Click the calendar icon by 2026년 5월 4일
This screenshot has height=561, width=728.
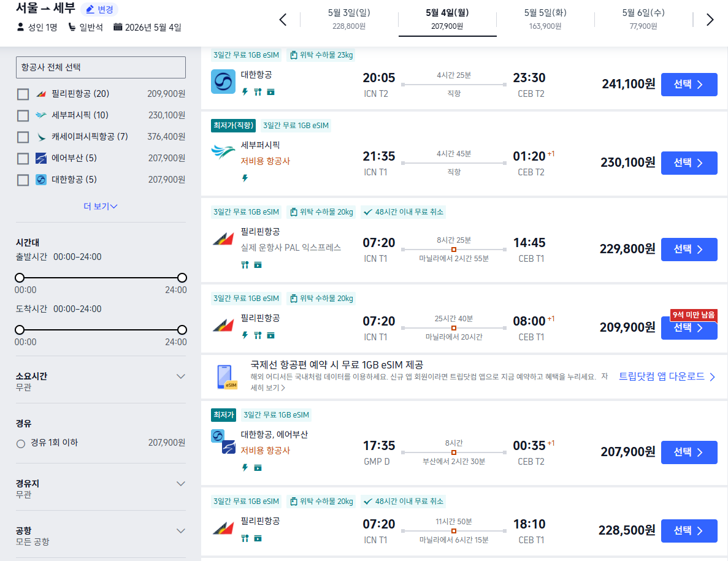click(118, 27)
